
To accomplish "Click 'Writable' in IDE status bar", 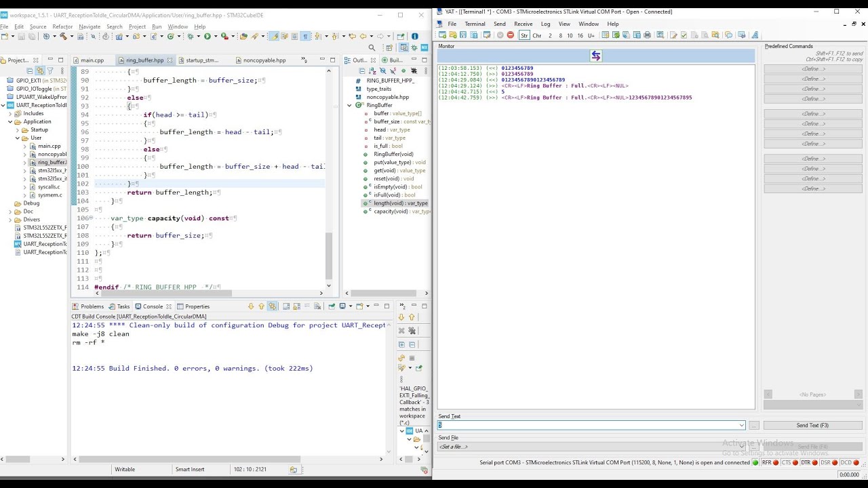I will pyautogui.click(x=125, y=469).
